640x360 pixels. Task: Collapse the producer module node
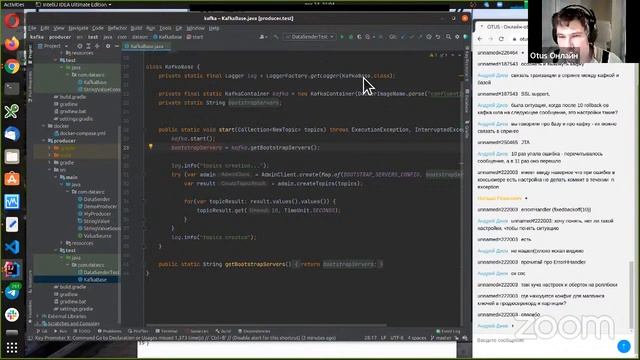pyautogui.click(x=44, y=141)
